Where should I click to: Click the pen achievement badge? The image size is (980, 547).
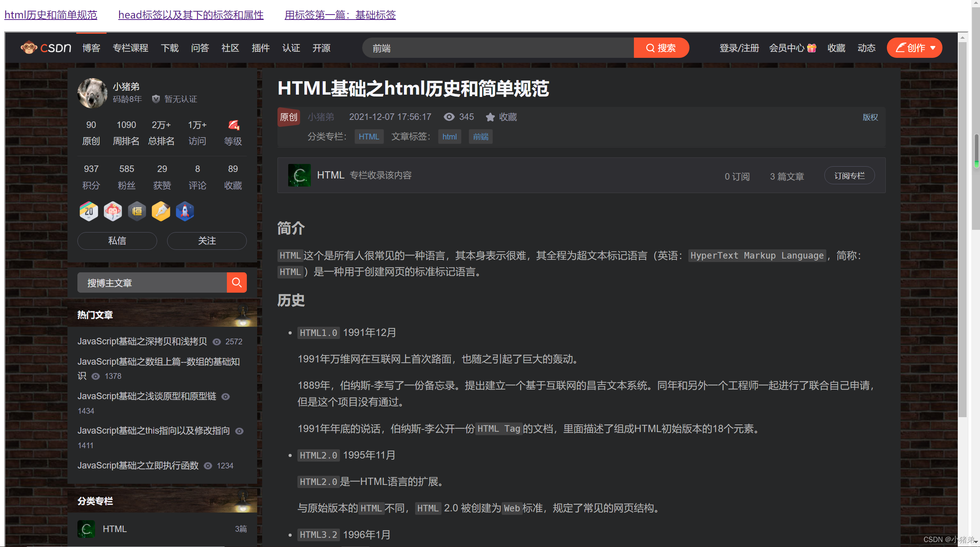[161, 211]
